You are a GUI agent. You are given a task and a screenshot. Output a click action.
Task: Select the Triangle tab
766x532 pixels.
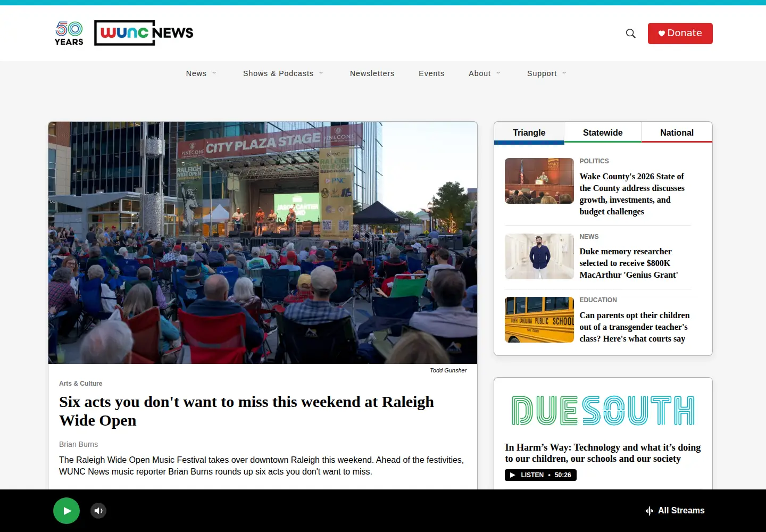pos(529,132)
